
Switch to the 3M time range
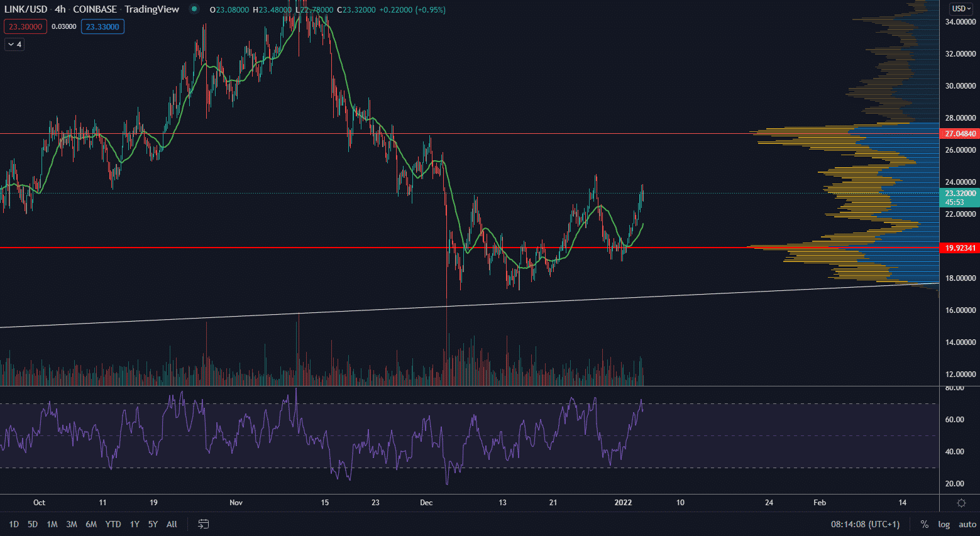pos(72,524)
